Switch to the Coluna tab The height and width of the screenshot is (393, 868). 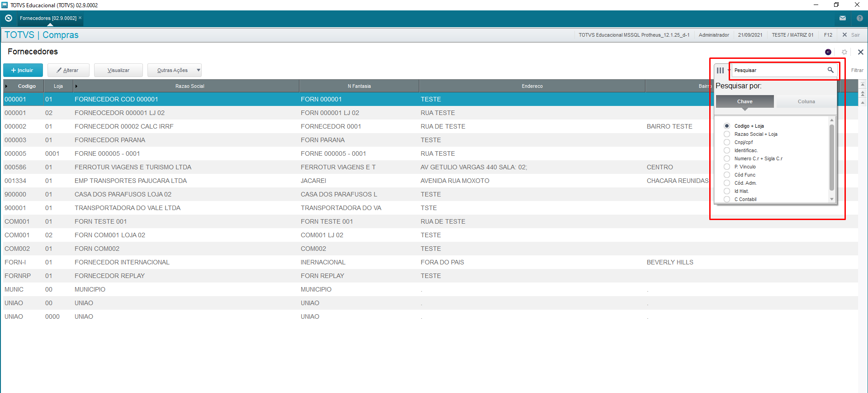806,101
